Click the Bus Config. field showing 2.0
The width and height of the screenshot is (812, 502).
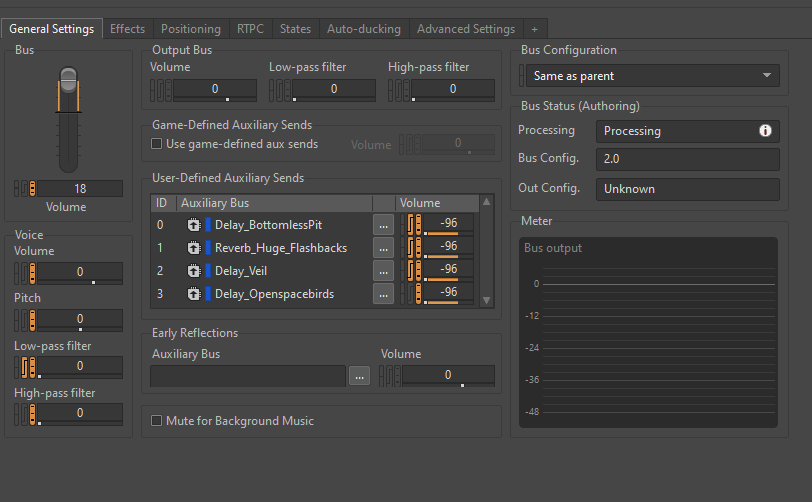[x=688, y=159]
